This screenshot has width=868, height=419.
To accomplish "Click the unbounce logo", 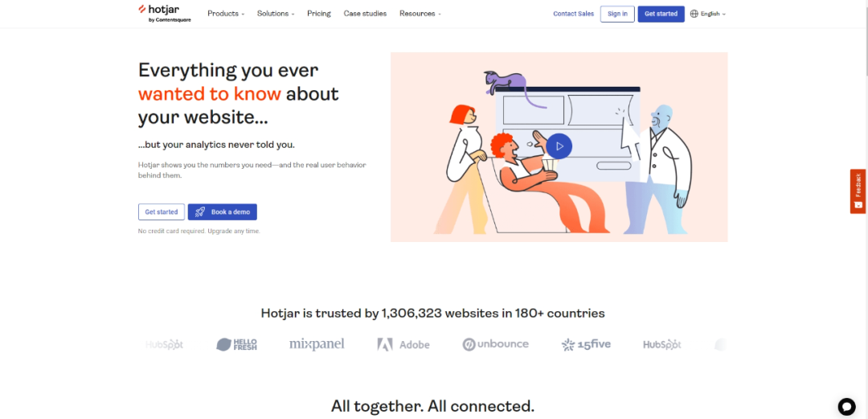I will click(x=495, y=344).
